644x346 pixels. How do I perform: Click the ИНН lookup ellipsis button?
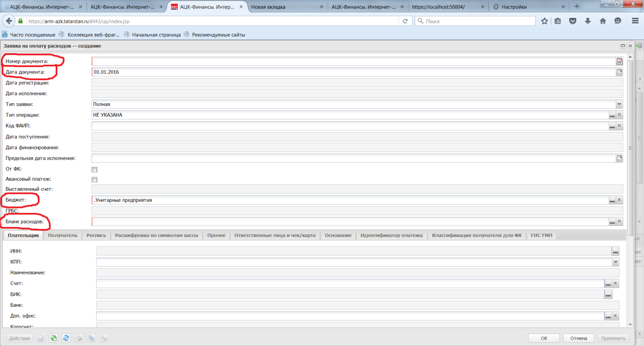point(615,251)
